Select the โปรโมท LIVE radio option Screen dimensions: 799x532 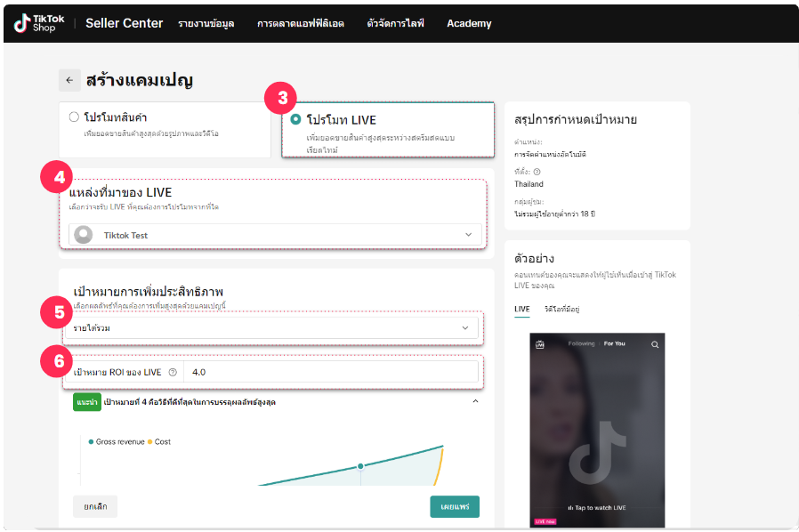[295, 120]
